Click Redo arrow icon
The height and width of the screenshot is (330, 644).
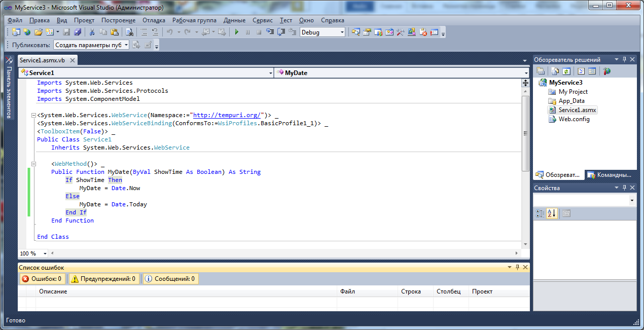187,32
